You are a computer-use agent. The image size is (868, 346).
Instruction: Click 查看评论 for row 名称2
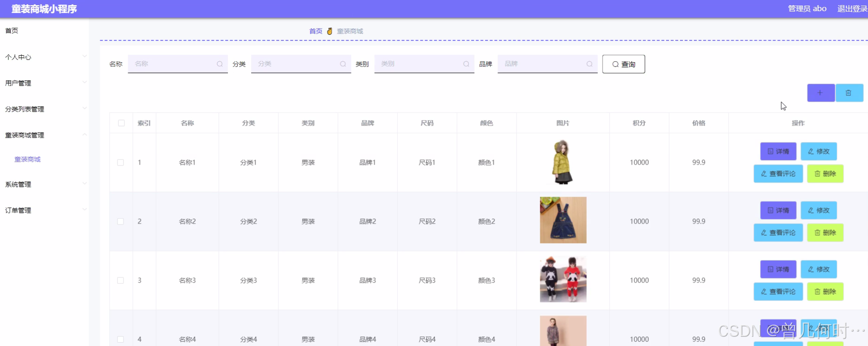click(x=778, y=232)
